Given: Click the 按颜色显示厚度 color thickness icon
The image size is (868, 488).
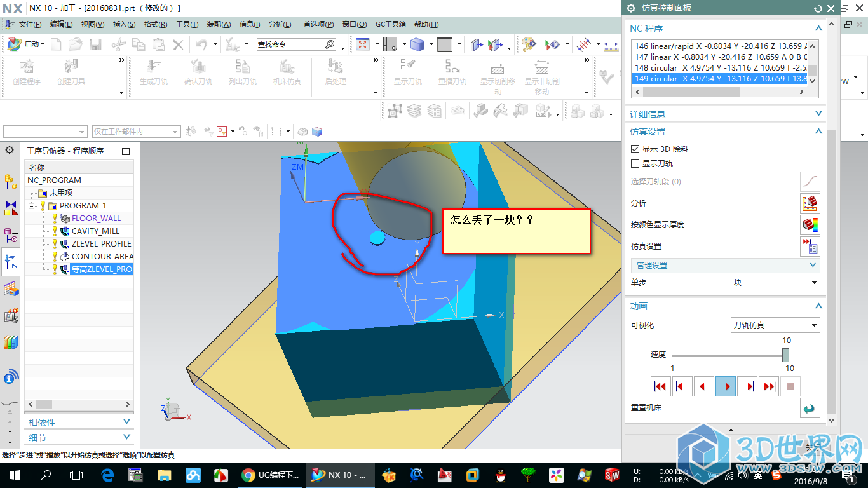Looking at the screenshot, I should pyautogui.click(x=810, y=225).
